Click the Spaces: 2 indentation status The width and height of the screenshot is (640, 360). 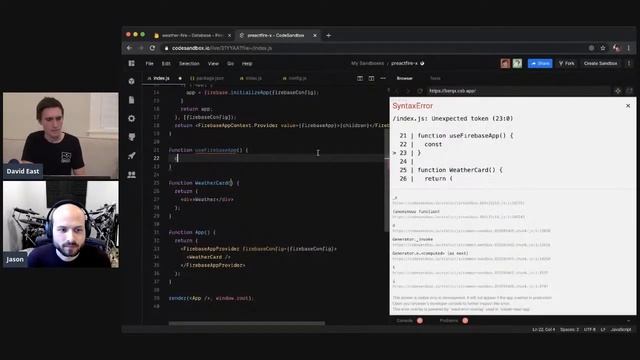click(569, 329)
